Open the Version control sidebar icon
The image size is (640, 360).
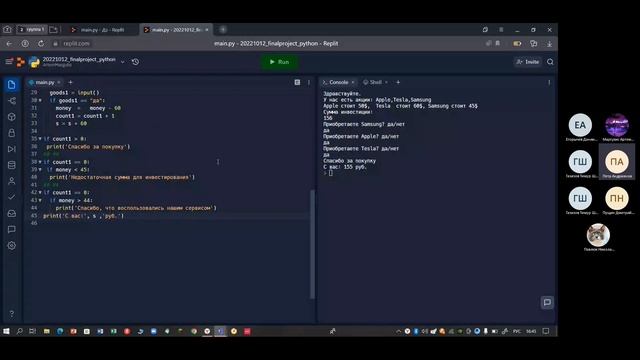pyautogui.click(x=11, y=101)
